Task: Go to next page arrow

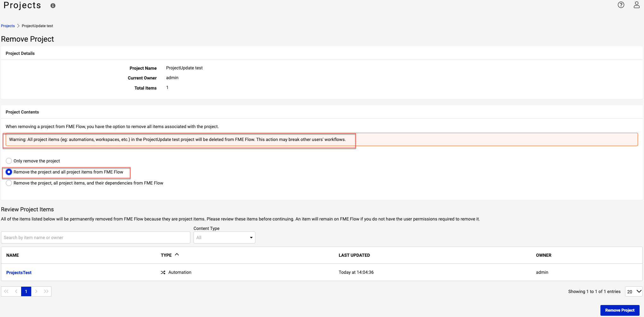Action: [x=36, y=291]
